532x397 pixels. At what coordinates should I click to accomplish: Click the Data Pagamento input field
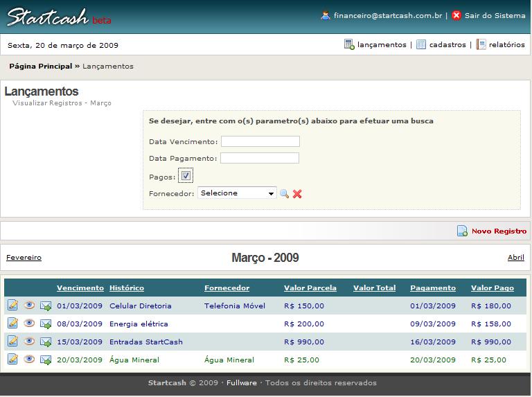(x=260, y=158)
